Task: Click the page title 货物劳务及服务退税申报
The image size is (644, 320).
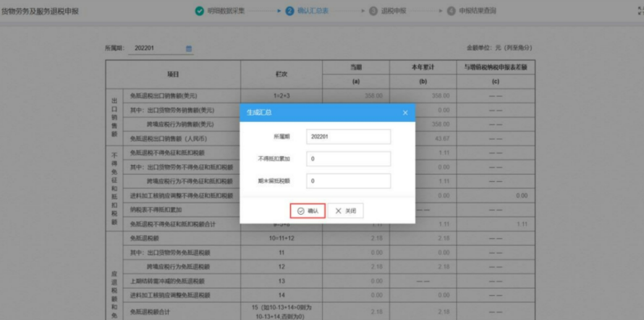Action: pos(40,12)
